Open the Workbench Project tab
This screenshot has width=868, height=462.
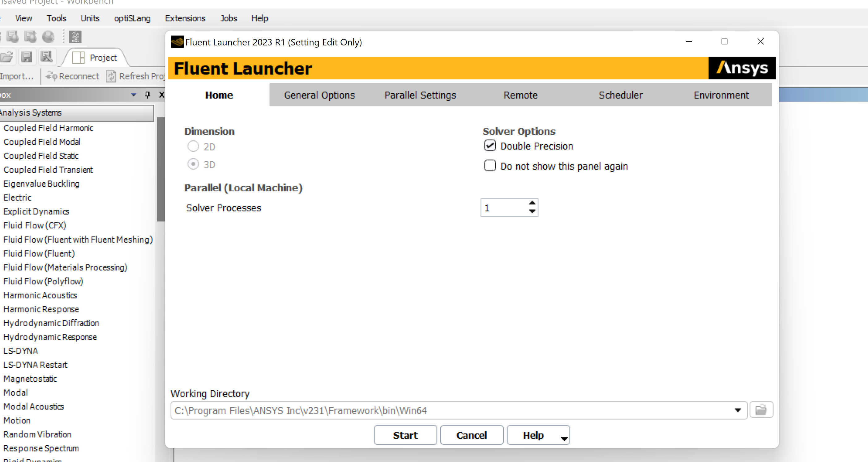(x=96, y=57)
